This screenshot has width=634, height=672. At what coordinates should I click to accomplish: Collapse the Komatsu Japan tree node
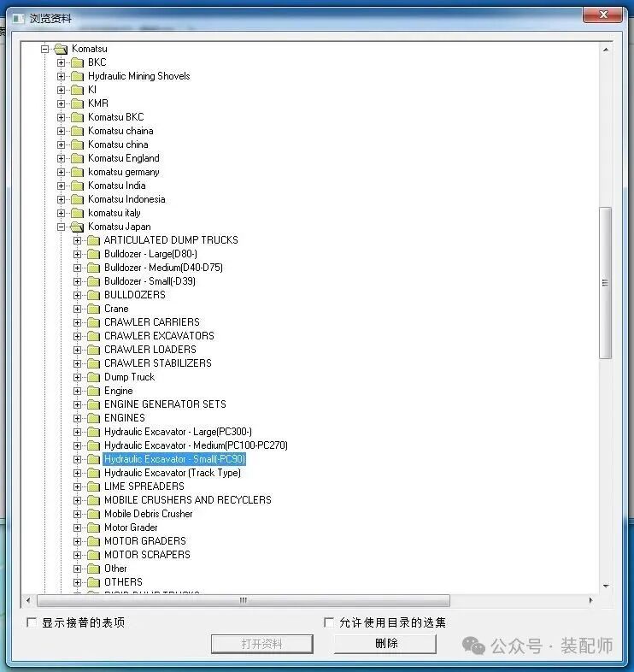61,227
